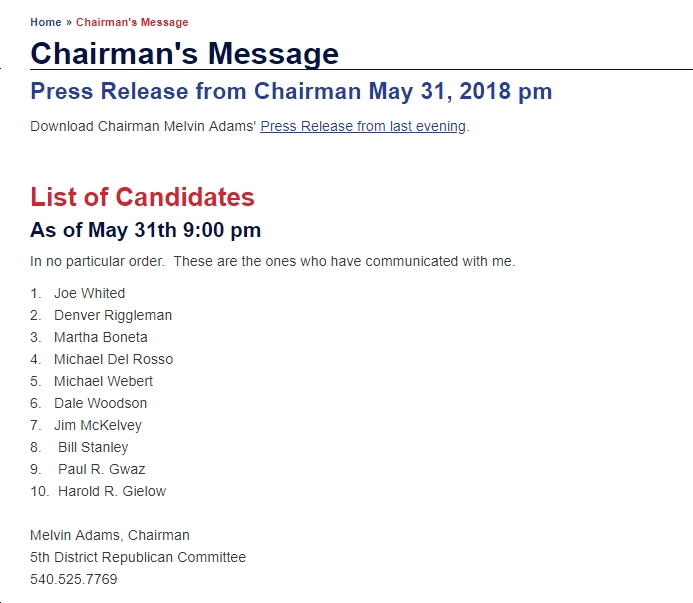The width and height of the screenshot is (693, 603).
Task: Click 5th District Republican Committee text
Action: coord(138,557)
